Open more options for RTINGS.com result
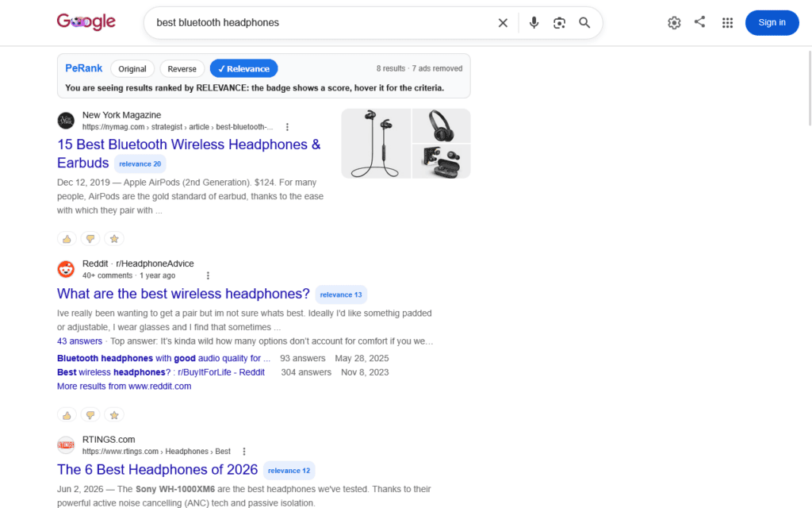Screen dimensions: 812x508 point(244,452)
